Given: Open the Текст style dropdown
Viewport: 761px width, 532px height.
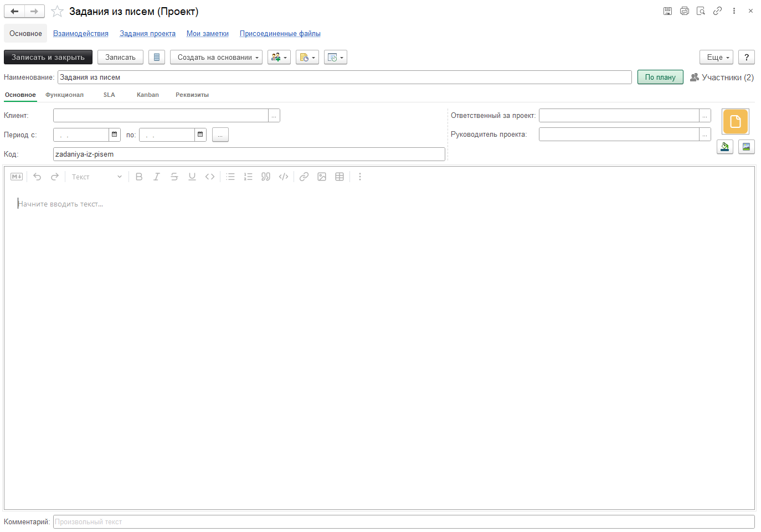Looking at the screenshot, I should [96, 177].
